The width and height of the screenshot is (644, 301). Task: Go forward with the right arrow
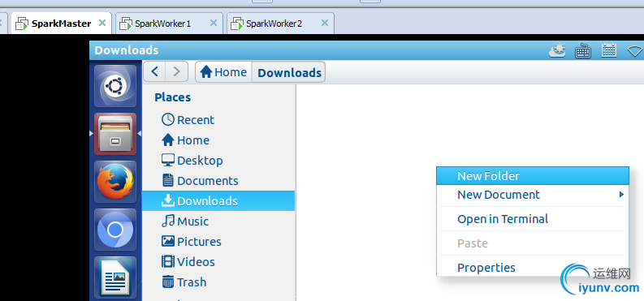point(176,71)
